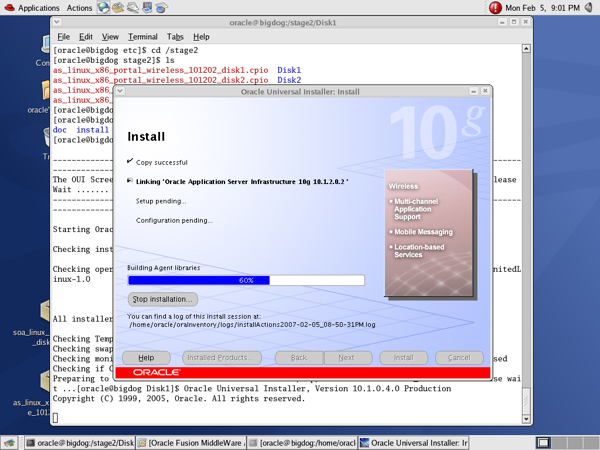The height and width of the screenshot is (450, 600).
Task: Click the 'Linking Oracle Application Server' status
Action: click(242, 182)
